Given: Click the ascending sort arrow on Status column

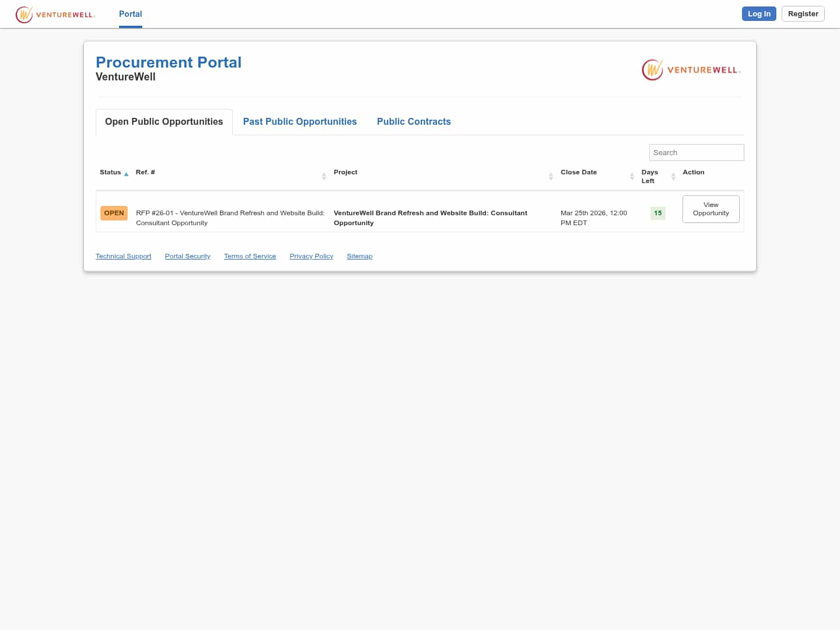Looking at the screenshot, I should [126, 173].
